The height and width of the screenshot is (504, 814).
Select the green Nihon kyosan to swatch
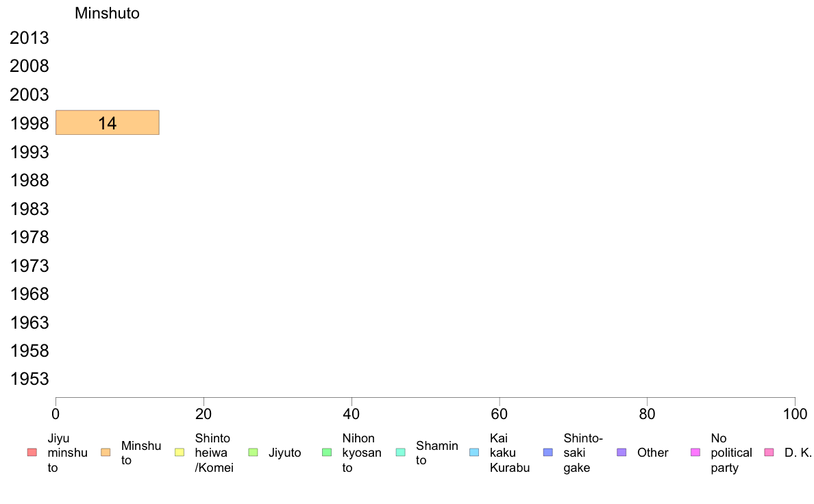point(327,453)
